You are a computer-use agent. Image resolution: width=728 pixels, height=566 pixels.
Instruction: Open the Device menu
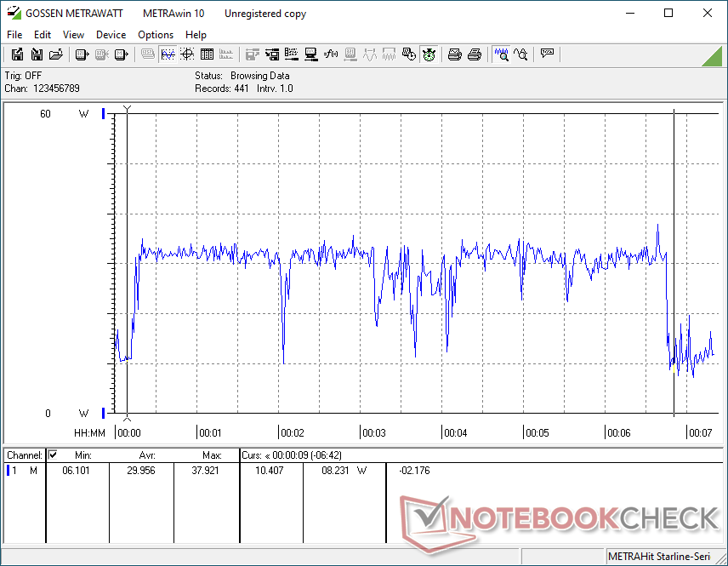tap(111, 35)
